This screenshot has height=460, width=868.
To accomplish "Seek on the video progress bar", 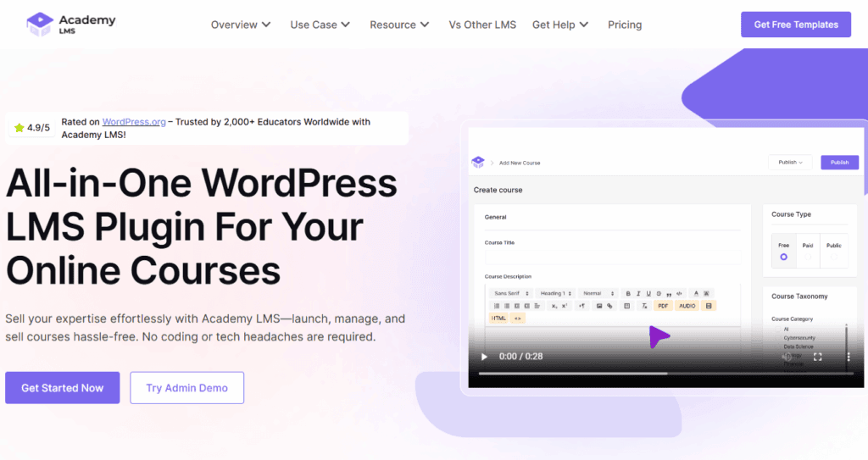I will 666,374.
